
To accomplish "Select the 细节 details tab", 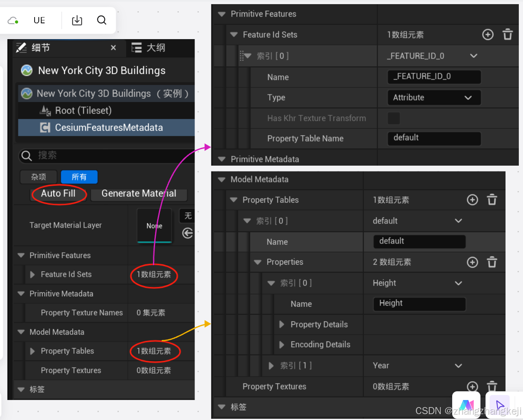I will tap(33, 48).
